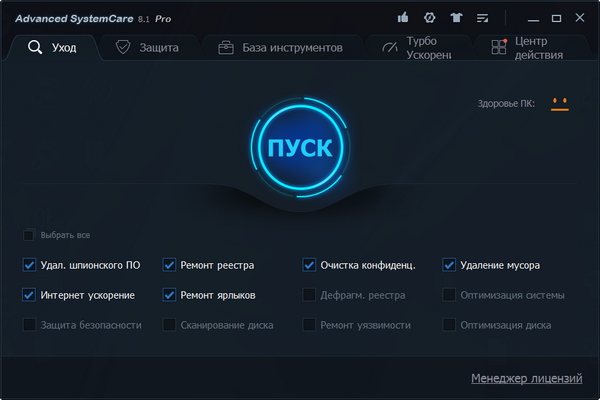
Task: Toggle the Ремонт реестра checkbox
Action: (169, 265)
